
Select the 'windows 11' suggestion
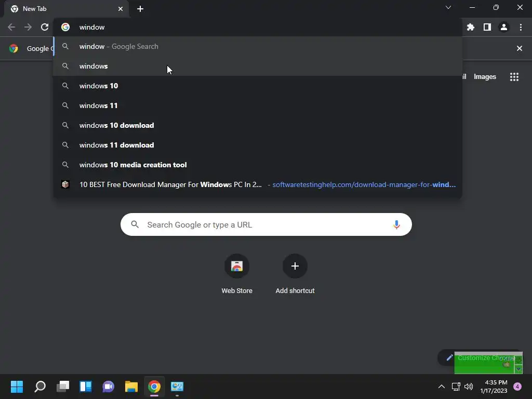[x=258, y=105]
